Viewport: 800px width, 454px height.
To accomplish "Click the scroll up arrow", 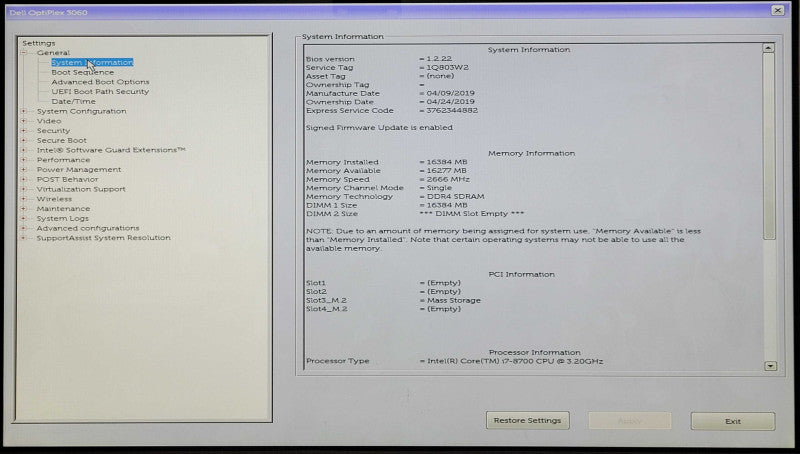I will click(x=769, y=48).
